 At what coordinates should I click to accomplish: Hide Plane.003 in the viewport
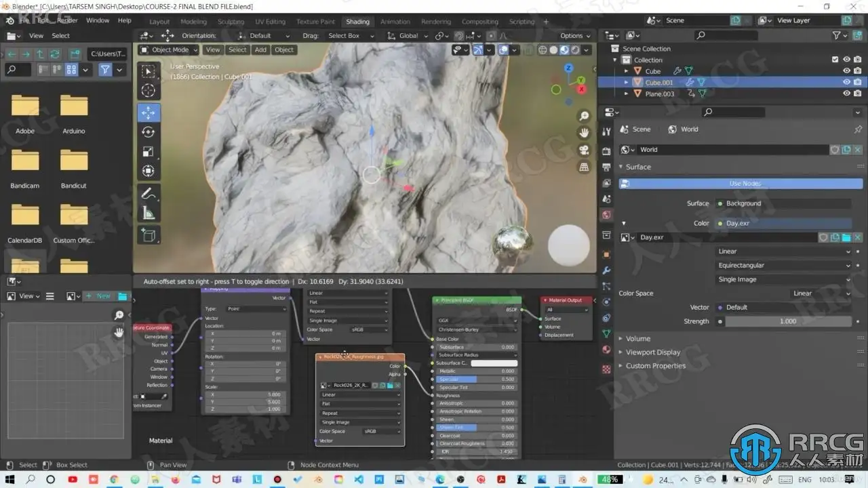[x=846, y=94]
